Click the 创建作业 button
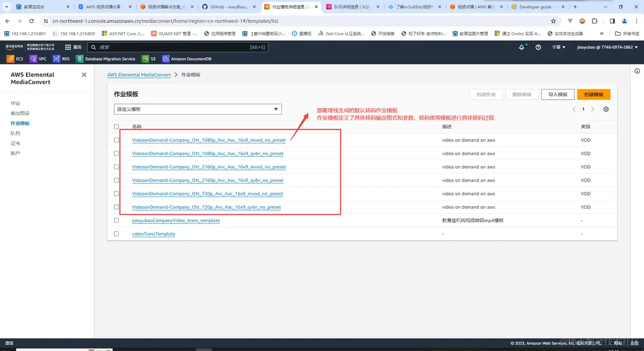This screenshot has height=351, width=644. point(486,95)
